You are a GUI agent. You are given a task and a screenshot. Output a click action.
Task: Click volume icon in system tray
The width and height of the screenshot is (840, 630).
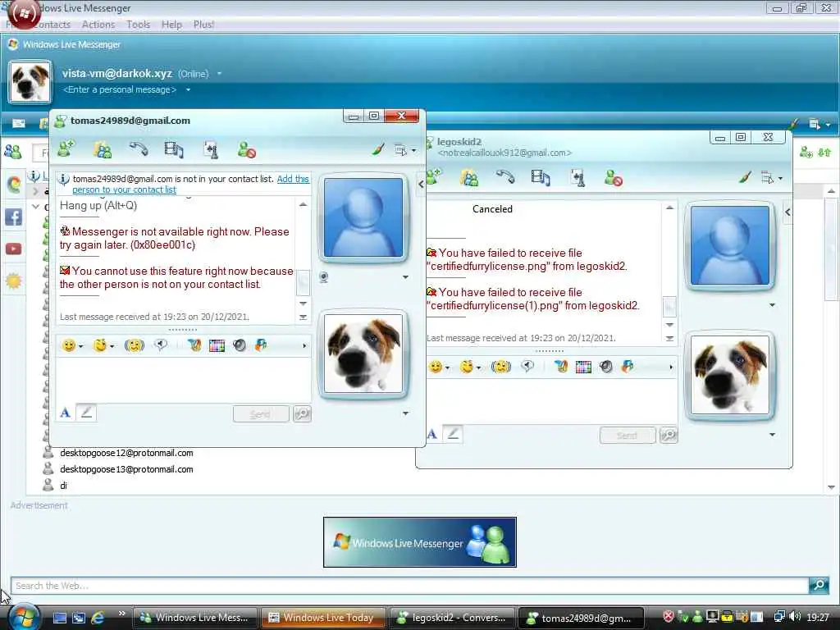[795, 617]
